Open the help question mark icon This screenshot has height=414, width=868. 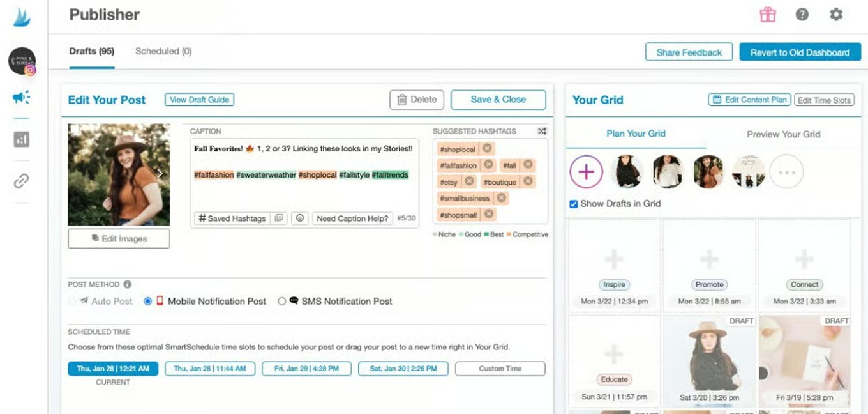tap(802, 15)
